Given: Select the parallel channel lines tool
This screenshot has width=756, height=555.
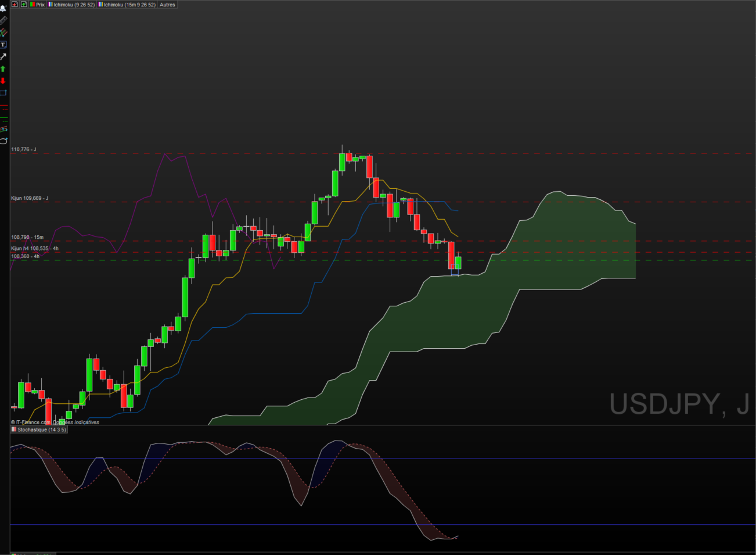Looking at the screenshot, I should [3, 129].
